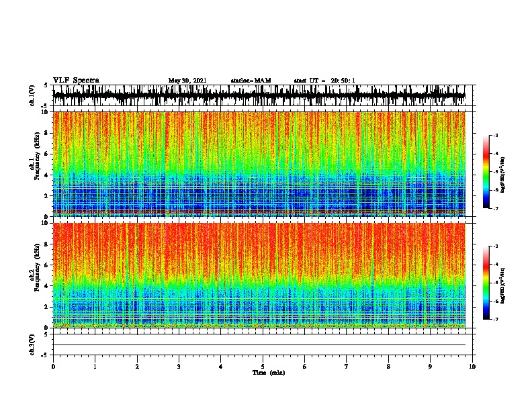This screenshot has width=532, height=411.
Task: Click the "-7" label on ch.2 color bar
Action: tap(496, 319)
